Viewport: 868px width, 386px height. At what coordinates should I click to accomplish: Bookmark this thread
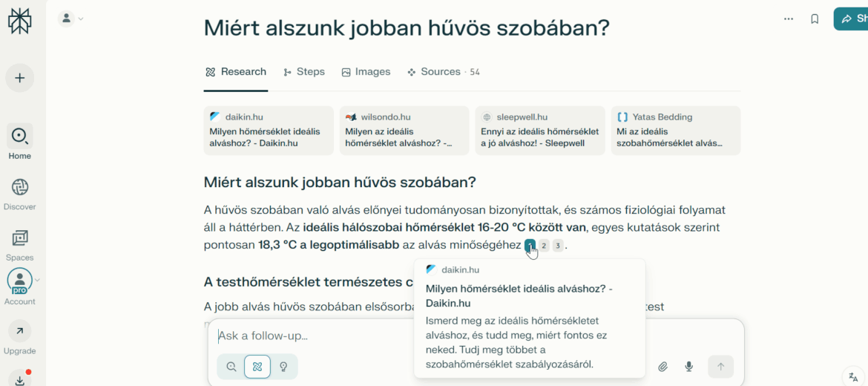click(x=815, y=19)
